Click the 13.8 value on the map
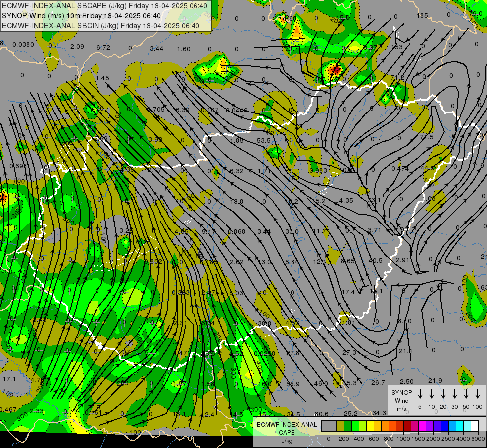Screen dimensions: 487x448 [x=237, y=202]
